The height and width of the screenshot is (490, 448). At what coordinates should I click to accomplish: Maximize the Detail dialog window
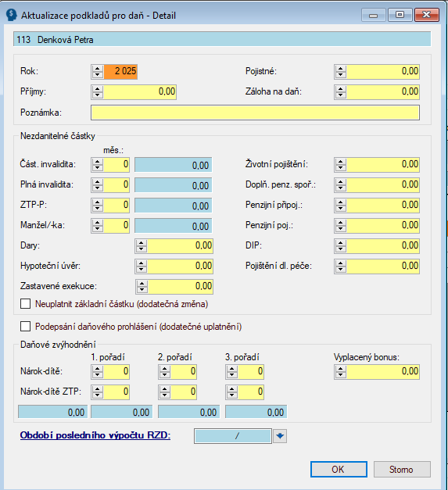tap(400, 15)
